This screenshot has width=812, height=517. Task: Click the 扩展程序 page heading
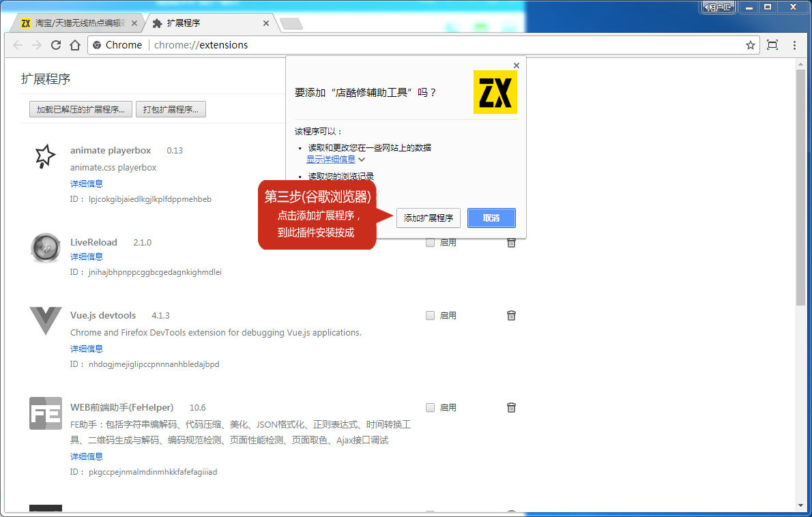click(46, 79)
